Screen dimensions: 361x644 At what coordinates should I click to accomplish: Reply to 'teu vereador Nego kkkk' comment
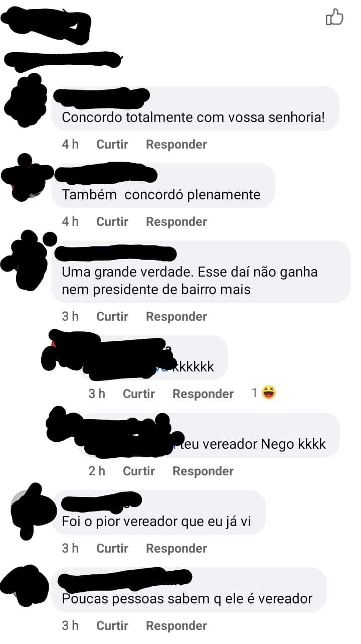coord(203,471)
